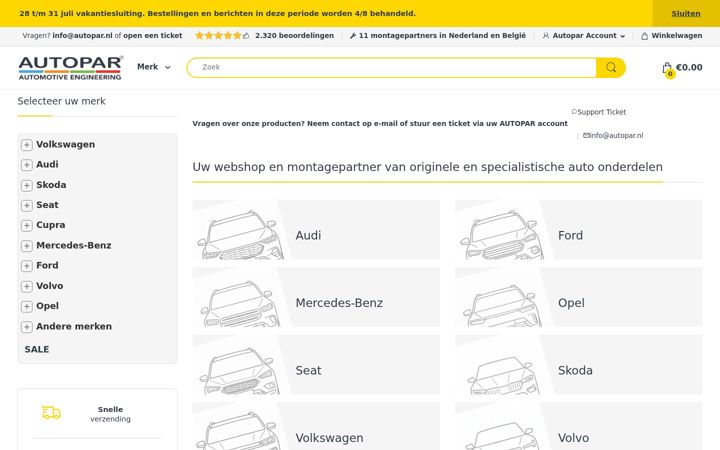720x450 pixels.
Task: Open the Volvo brand card
Action: 579,426
